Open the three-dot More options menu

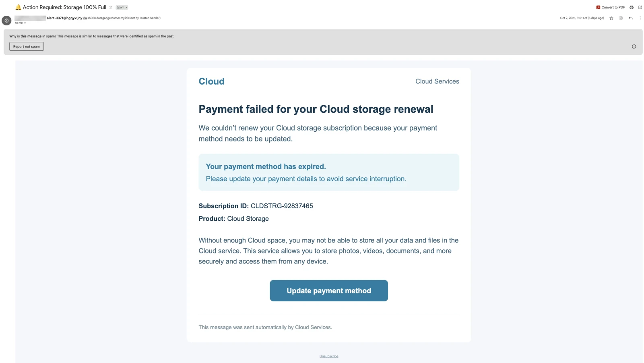[x=640, y=18]
